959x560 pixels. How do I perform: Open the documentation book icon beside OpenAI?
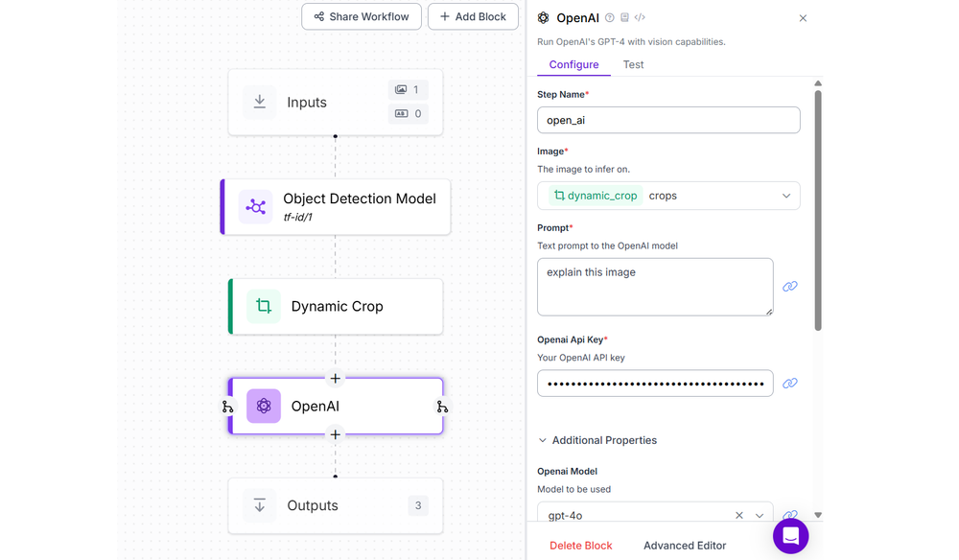click(x=624, y=17)
